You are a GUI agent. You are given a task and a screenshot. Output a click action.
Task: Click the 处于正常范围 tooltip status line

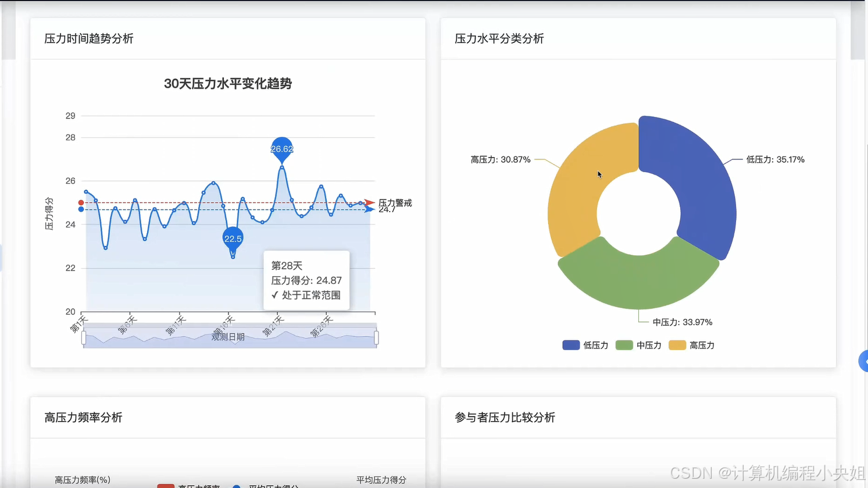click(306, 295)
